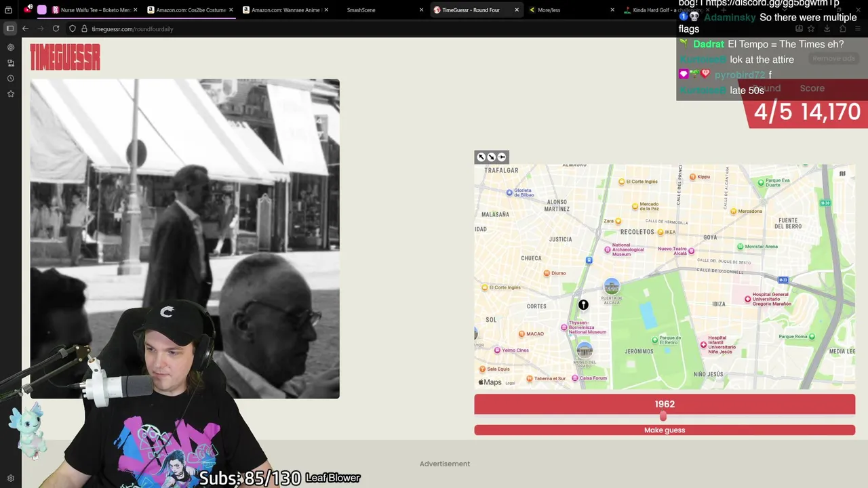Click the Museo del Prado landmark marker
The image size is (868, 488).
585,350
